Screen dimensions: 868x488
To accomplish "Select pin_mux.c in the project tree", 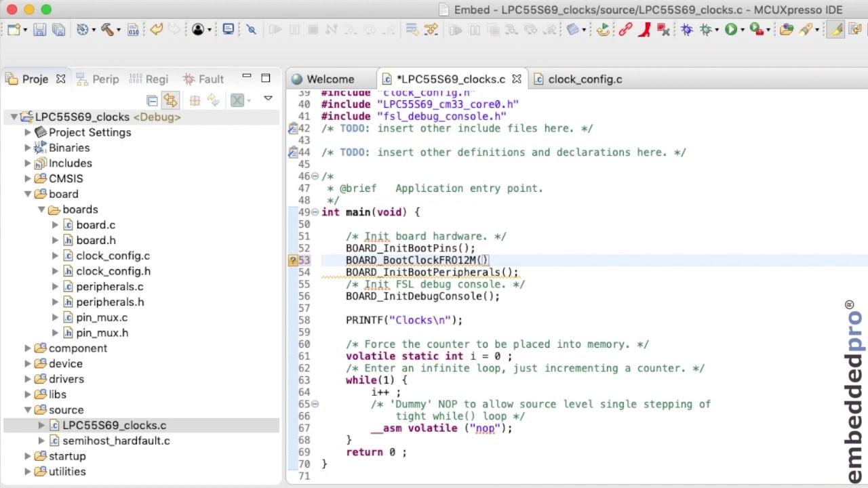I will click(102, 317).
